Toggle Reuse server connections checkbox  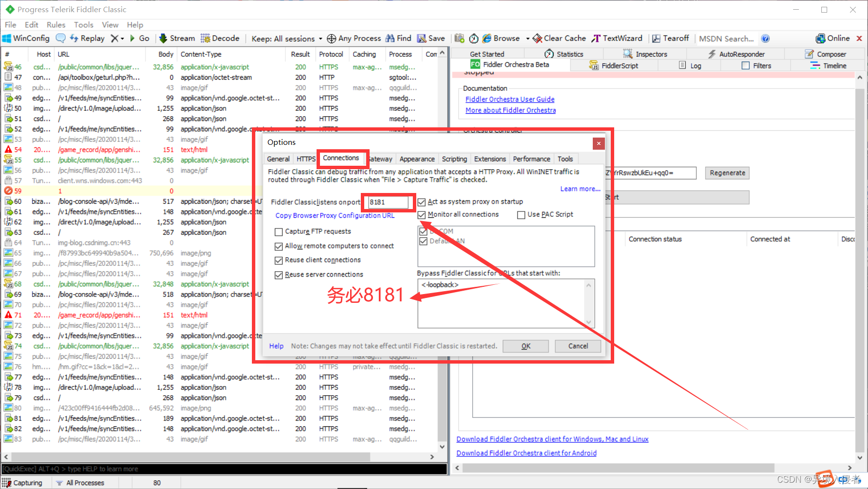[x=279, y=275]
